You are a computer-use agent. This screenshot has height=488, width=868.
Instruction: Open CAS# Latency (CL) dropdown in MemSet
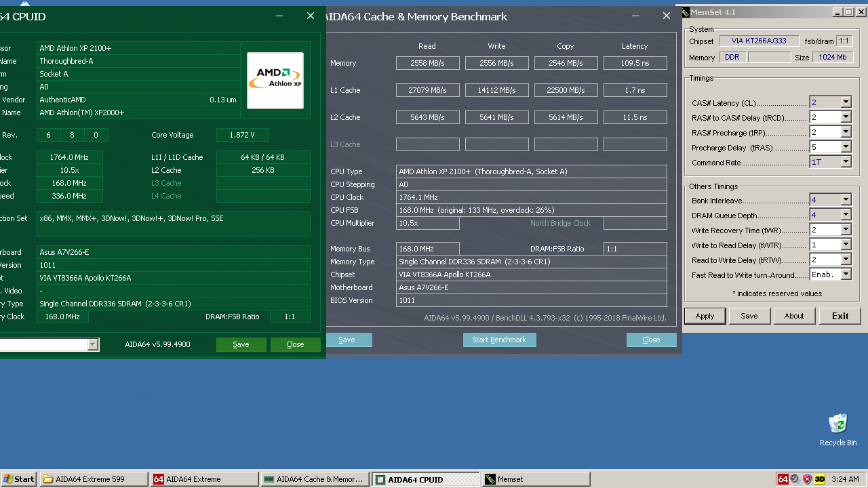click(x=846, y=102)
